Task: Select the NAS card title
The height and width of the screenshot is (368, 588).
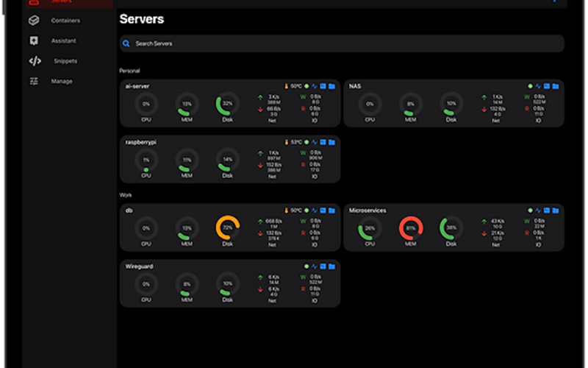Action: (x=355, y=86)
